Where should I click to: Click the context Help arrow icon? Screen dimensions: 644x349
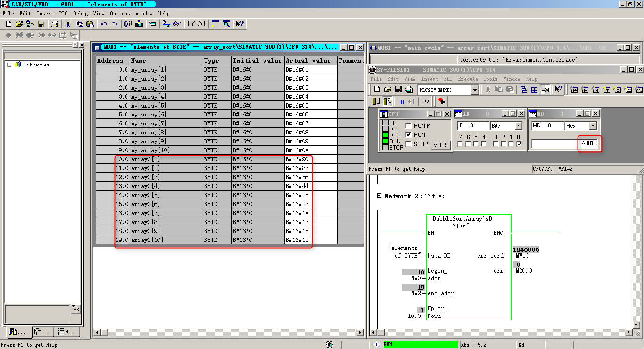click(239, 24)
